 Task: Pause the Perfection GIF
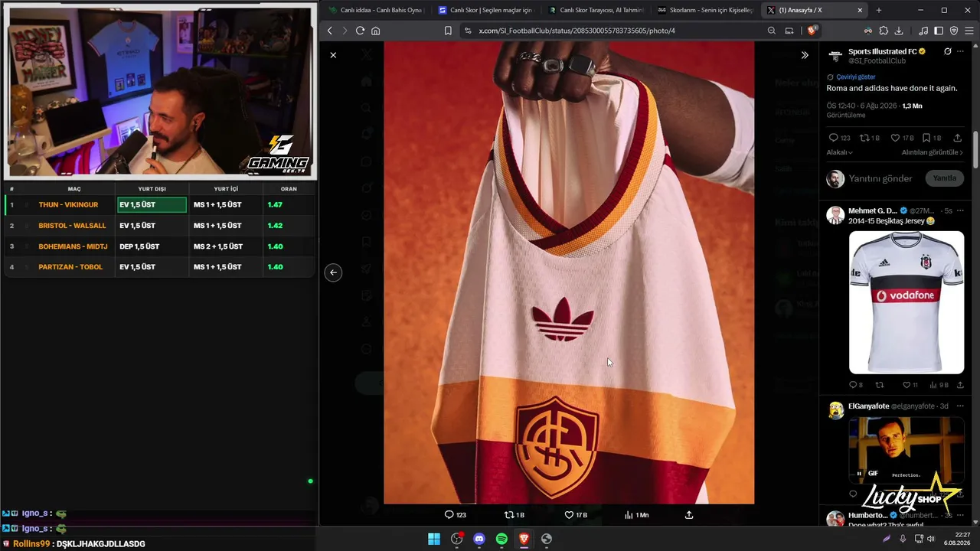859,473
